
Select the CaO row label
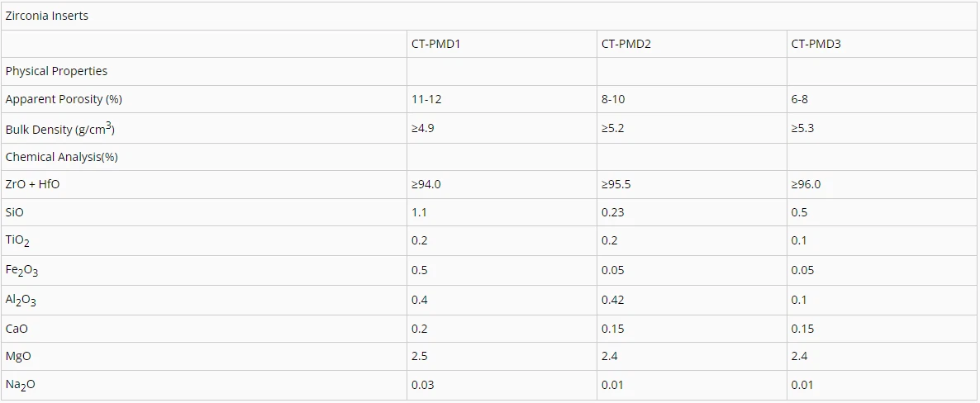point(17,329)
